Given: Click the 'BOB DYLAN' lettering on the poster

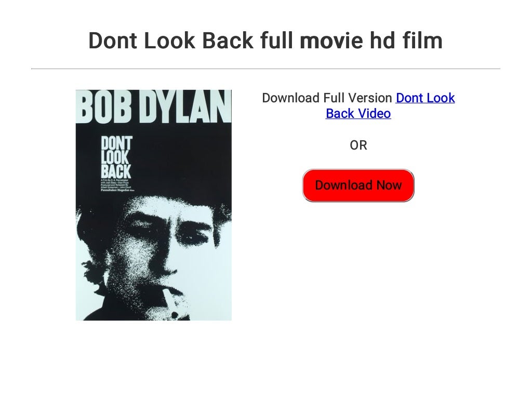Looking at the screenshot, I should tap(153, 107).
